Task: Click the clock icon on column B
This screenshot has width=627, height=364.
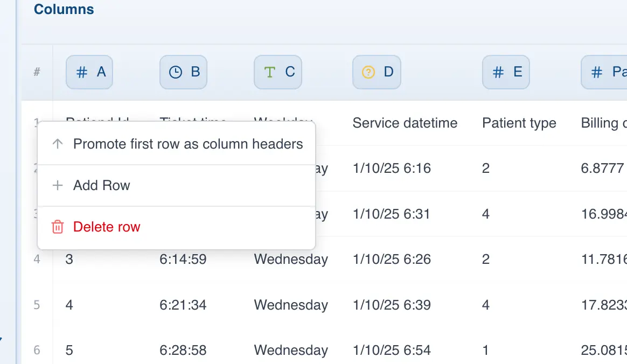Action: coord(176,72)
